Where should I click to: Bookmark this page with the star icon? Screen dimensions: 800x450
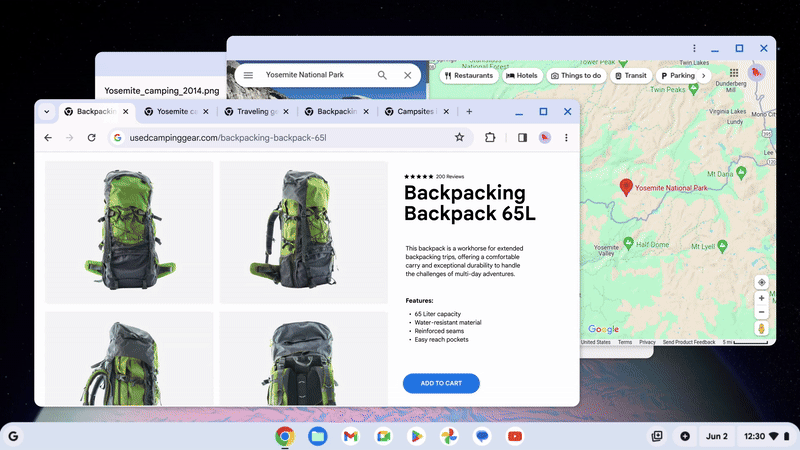[459, 138]
